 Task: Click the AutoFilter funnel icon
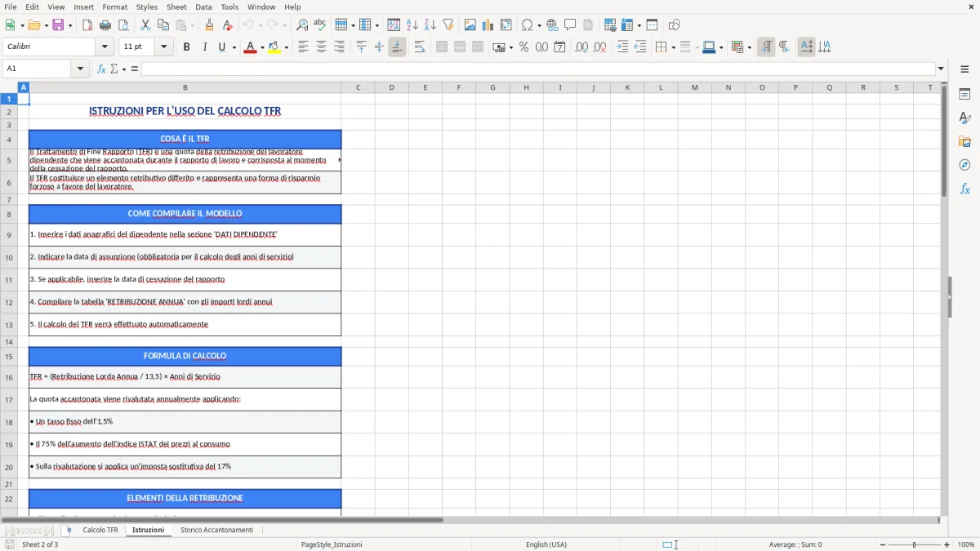(x=448, y=25)
